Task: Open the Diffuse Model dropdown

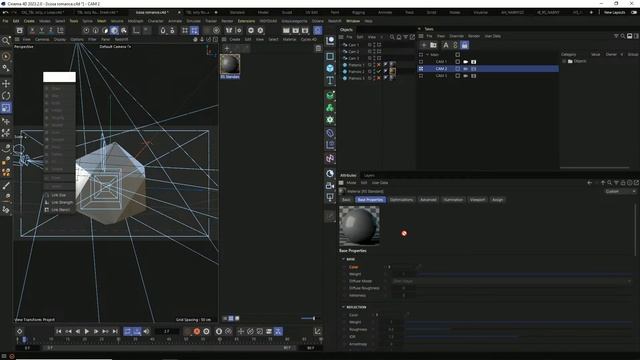Action: pos(512,281)
